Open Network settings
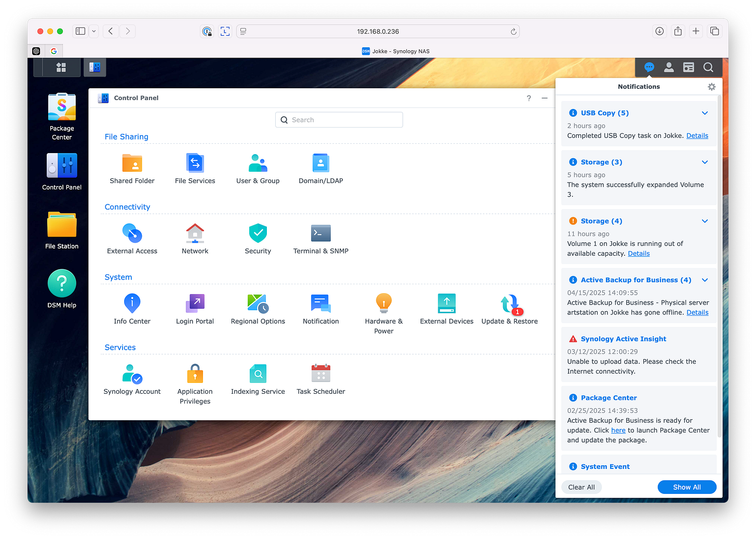The image size is (756, 539). [x=195, y=239]
